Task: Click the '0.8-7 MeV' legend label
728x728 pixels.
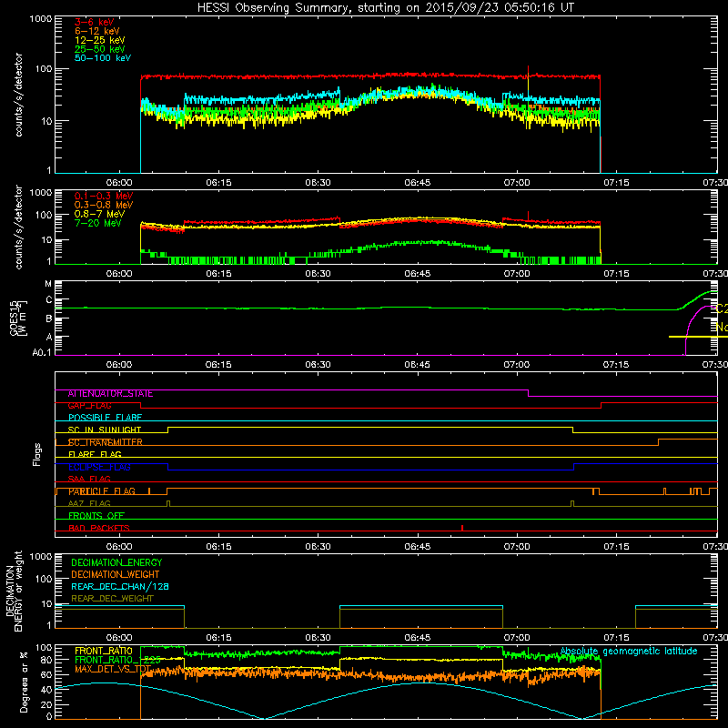Action: click(x=100, y=214)
